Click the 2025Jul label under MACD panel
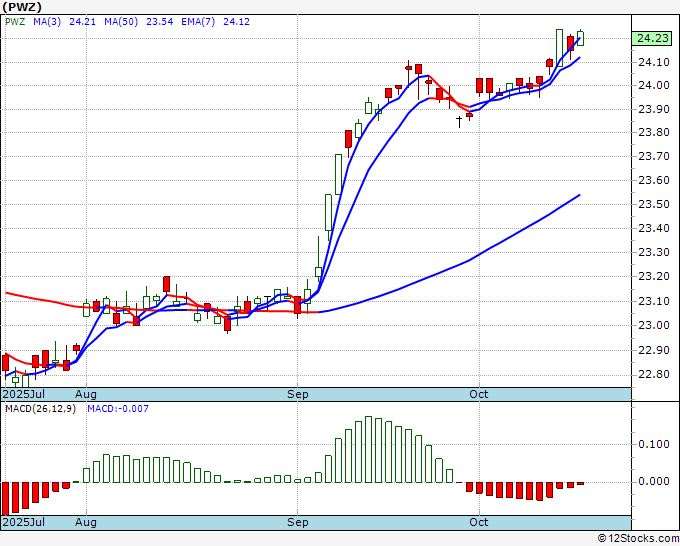680x546 pixels. (24, 523)
